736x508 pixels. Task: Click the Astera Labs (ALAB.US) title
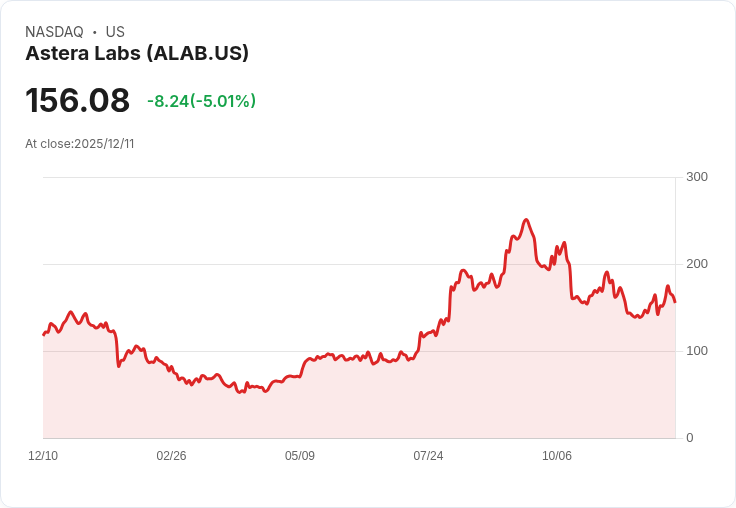(x=137, y=54)
